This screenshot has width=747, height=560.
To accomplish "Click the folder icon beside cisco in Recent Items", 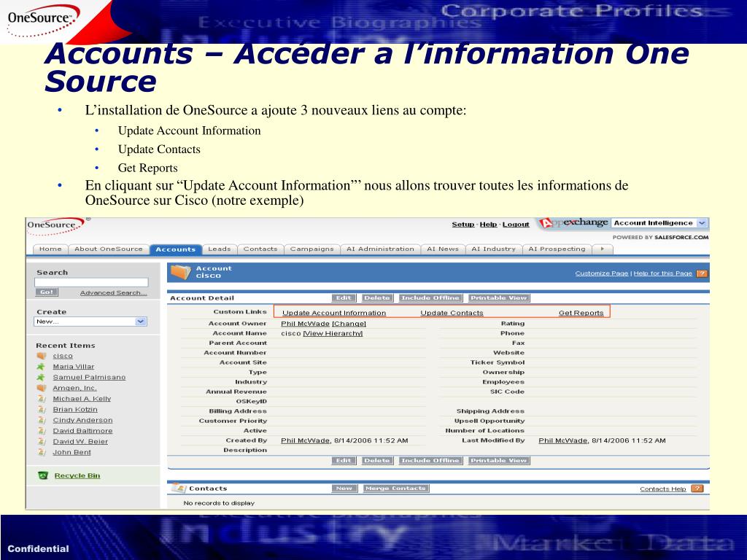I will [42, 356].
